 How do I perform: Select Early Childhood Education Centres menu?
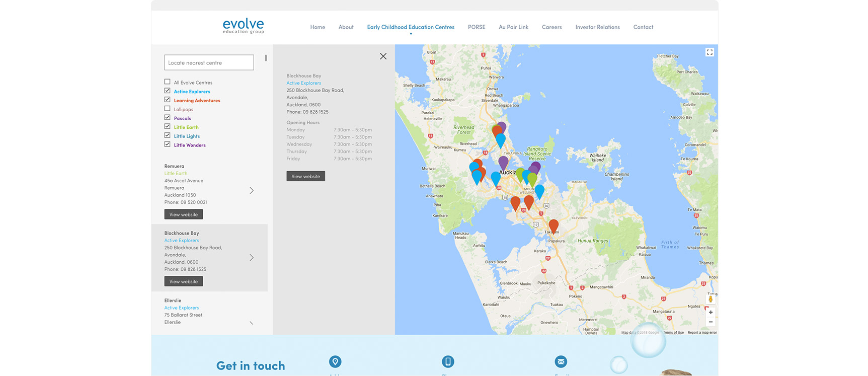click(411, 27)
